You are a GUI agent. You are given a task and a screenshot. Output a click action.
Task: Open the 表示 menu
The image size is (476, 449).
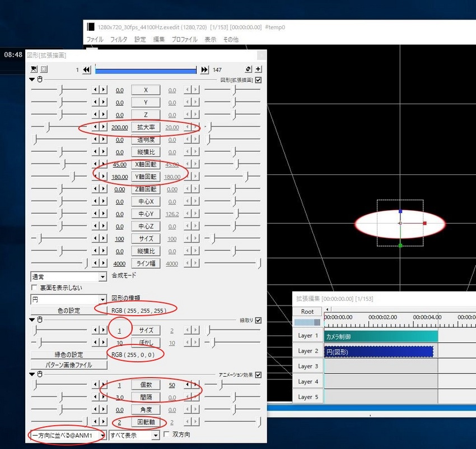[x=211, y=39]
